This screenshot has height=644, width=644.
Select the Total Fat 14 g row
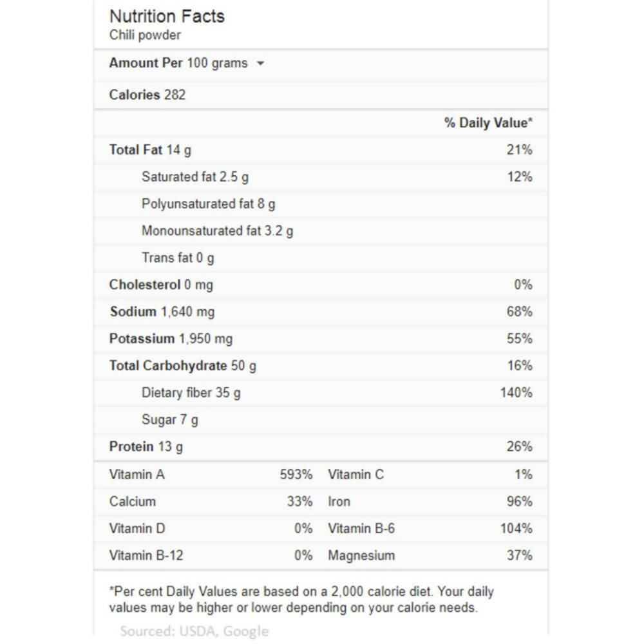coord(150,149)
